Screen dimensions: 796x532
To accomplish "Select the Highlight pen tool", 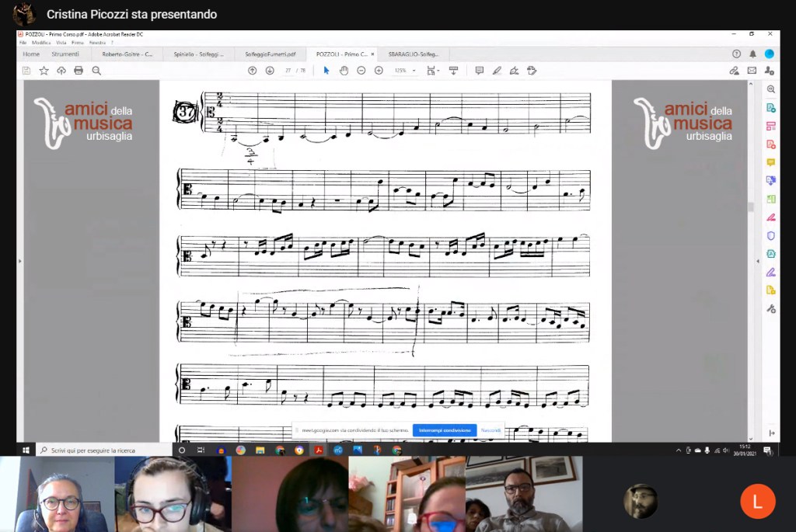I will pyautogui.click(x=497, y=71).
